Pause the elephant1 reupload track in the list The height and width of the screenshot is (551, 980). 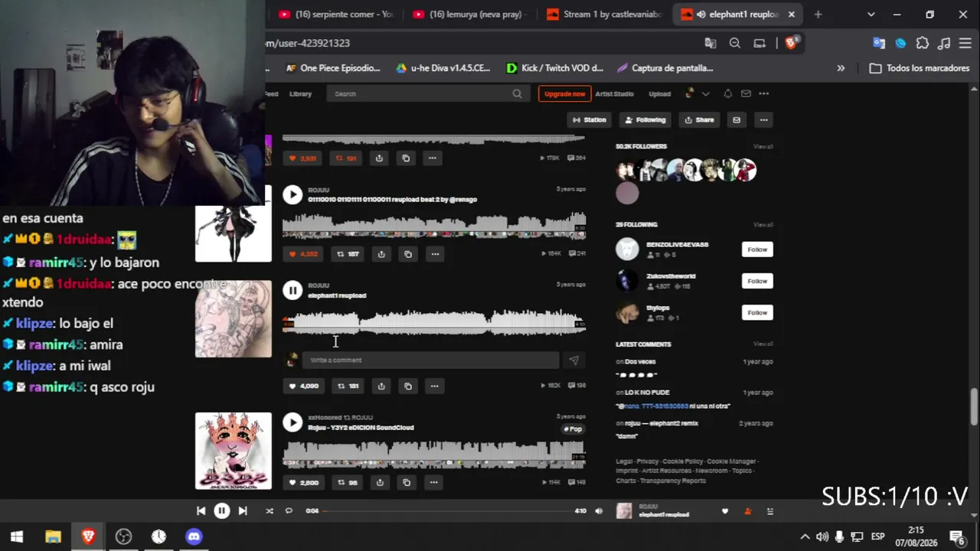[x=292, y=290]
